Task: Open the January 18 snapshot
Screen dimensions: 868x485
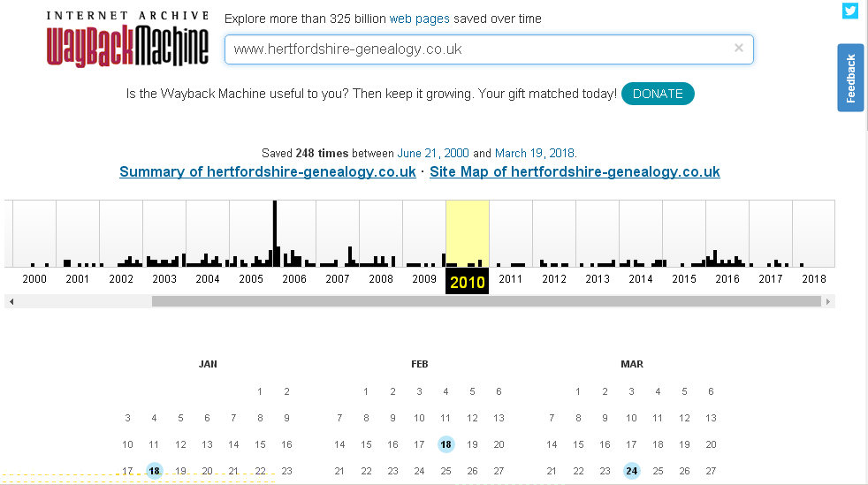Action: tap(154, 471)
